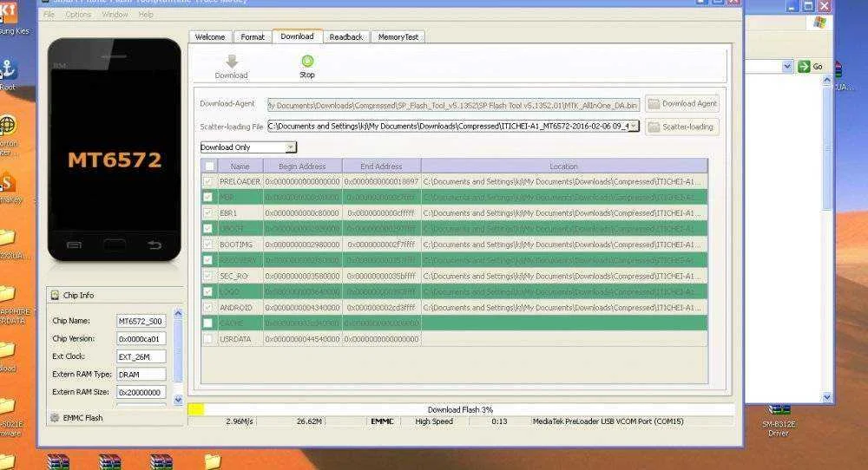Click the End Address column header

pyautogui.click(x=381, y=166)
